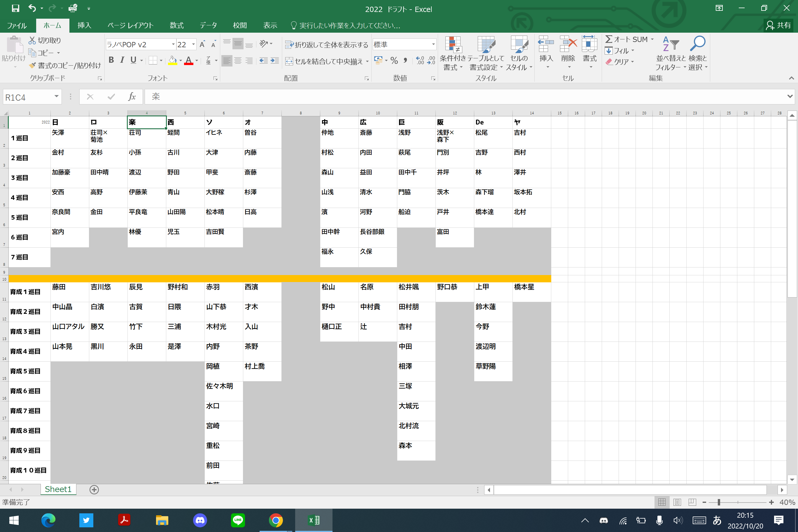Open the font size dropdown showing 22
798x532 pixels.
[193, 44]
